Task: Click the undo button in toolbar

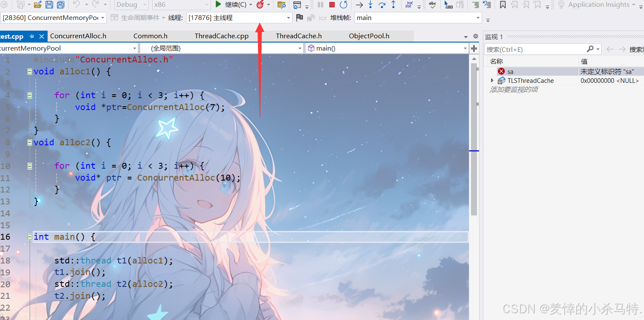Action: 77,5
